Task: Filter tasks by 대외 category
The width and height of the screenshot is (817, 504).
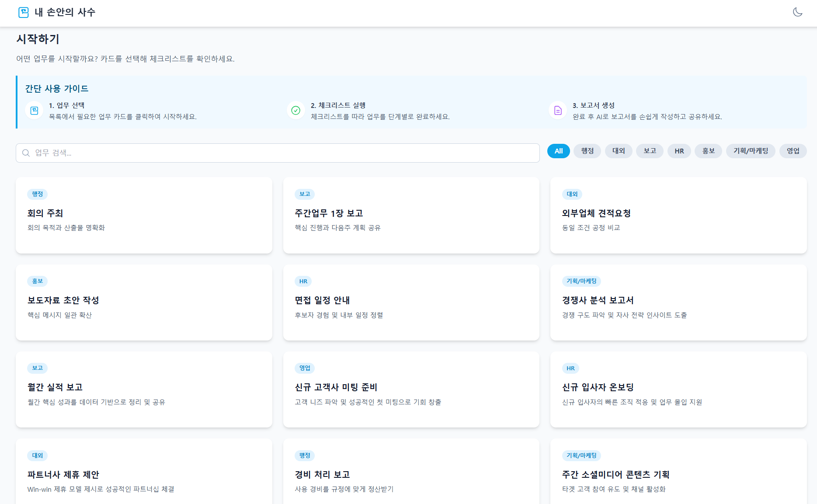Action: tap(619, 151)
